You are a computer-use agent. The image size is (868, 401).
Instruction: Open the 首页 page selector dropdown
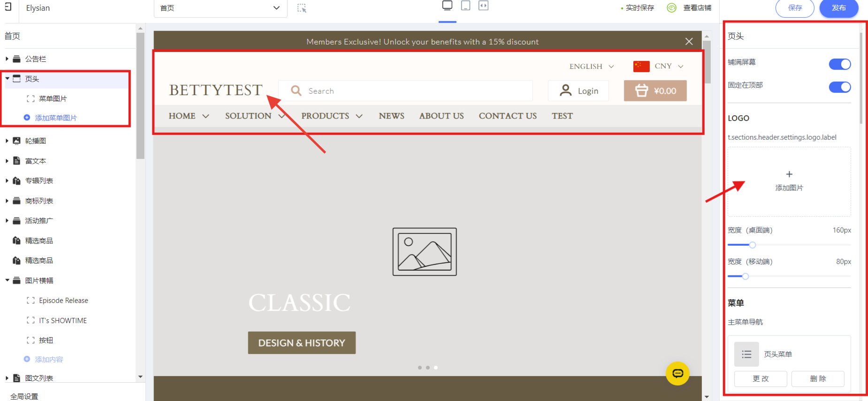[220, 8]
